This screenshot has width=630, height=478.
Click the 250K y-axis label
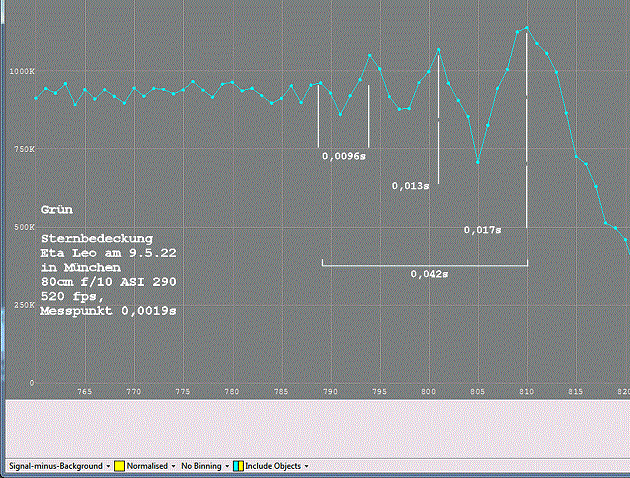tap(23, 304)
